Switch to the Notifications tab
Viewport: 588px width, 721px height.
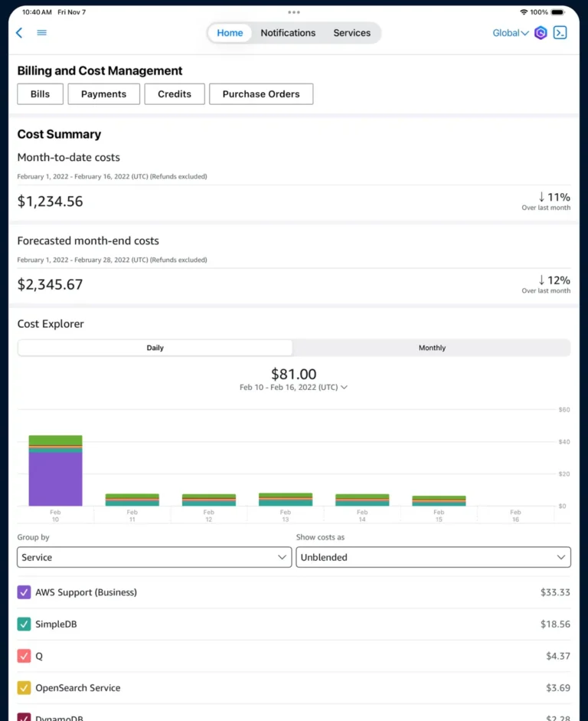click(288, 33)
